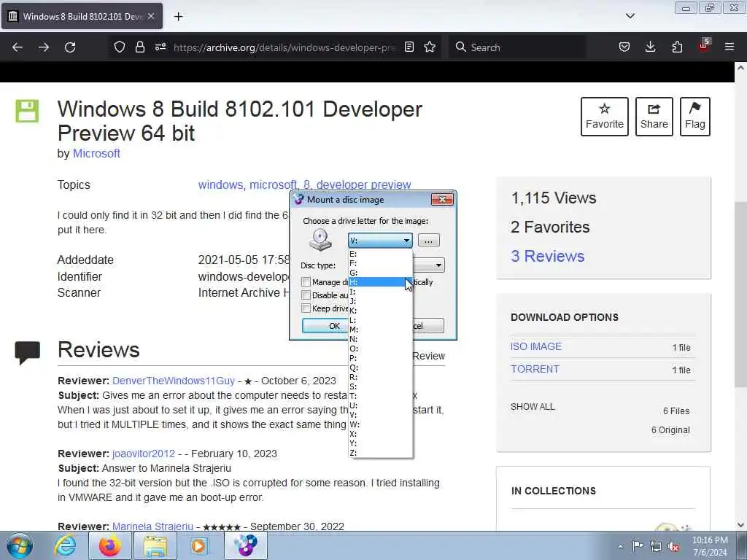This screenshot has width=747, height=560.
Task: Bookmark this page with the star icon
Action: point(430,47)
